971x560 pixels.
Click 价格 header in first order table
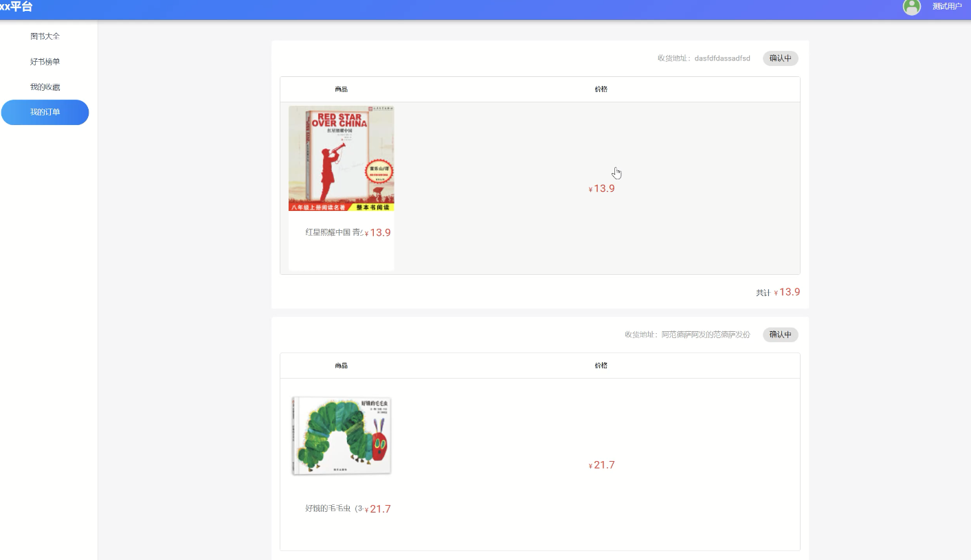tap(601, 89)
